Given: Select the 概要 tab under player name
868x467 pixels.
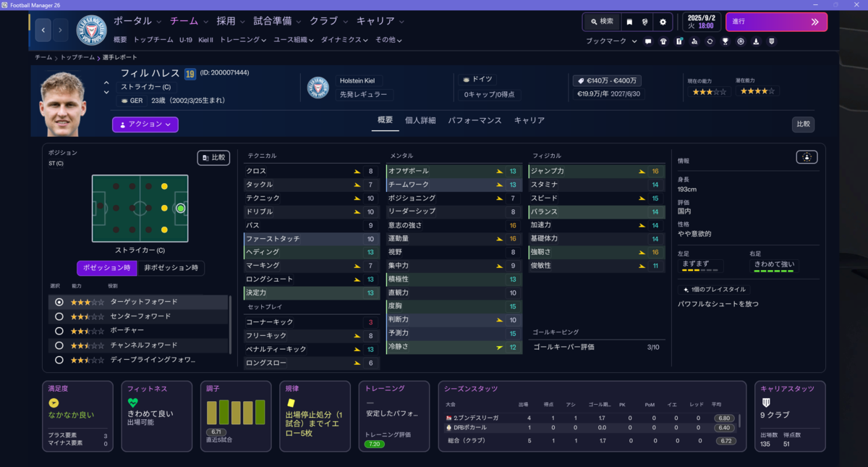Looking at the screenshot, I should (386, 120).
